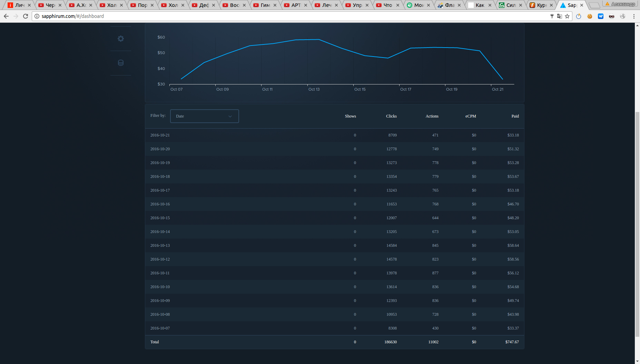Close the Sapphirum tab

tap(582, 5)
